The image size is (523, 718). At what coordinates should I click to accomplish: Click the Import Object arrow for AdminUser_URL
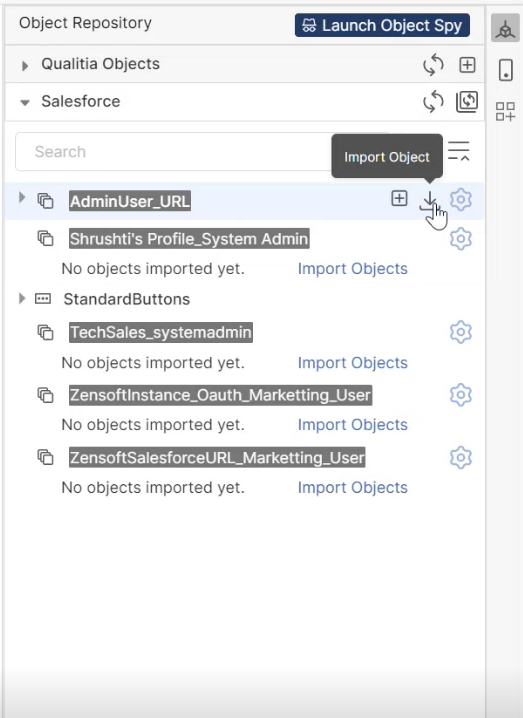pyautogui.click(x=429, y=200)
